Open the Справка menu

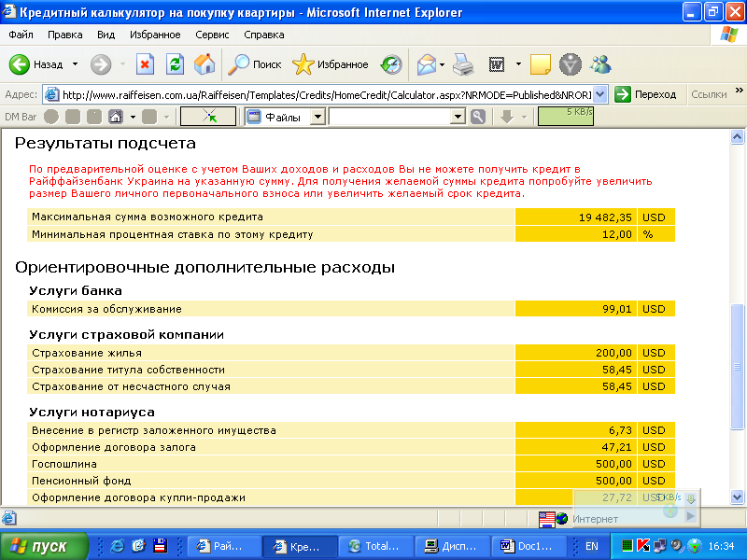click(264, 35)
